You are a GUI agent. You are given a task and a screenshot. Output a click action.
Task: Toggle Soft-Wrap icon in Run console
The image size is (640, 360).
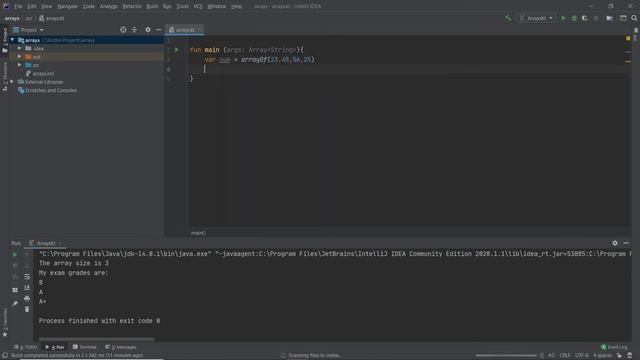(x=27, y=277)
